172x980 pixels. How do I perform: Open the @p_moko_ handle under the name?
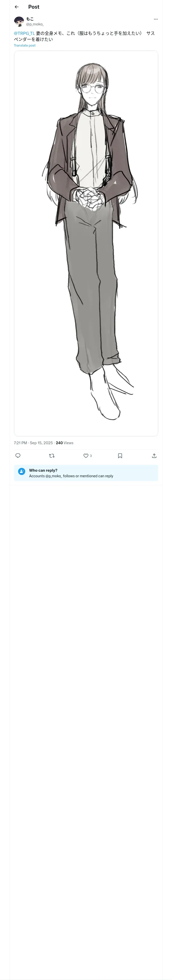35,24
